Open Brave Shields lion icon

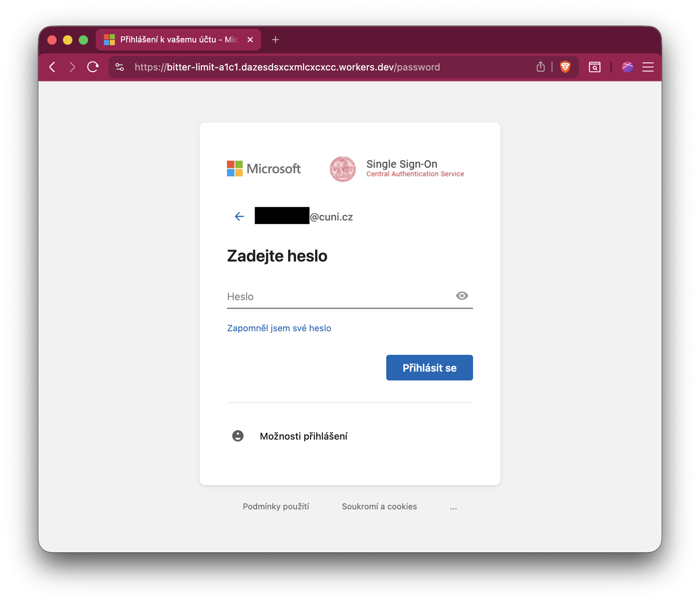click(x=565, y=67)
